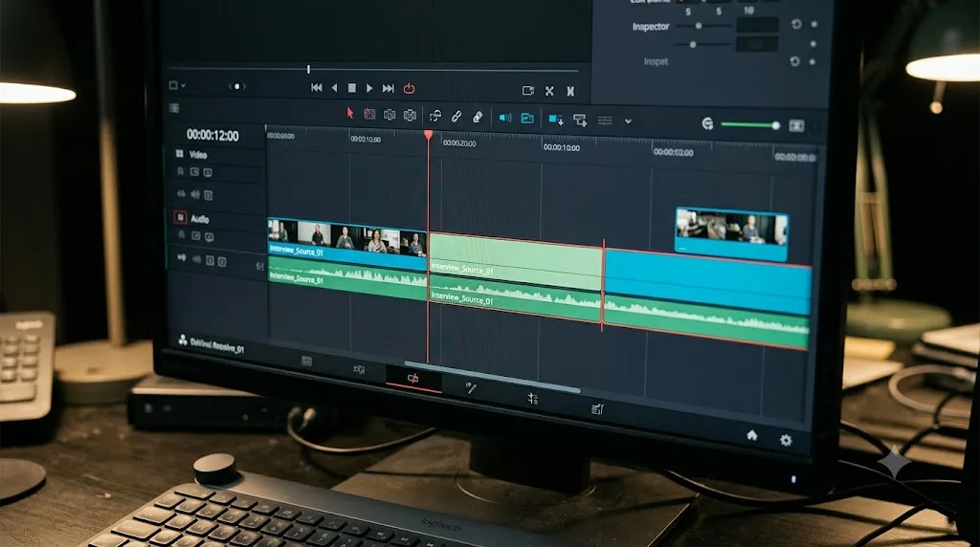This screenshot has height=547, width=980.
Task: Click the blue Insert Clip icon
Action: (556, 120)
